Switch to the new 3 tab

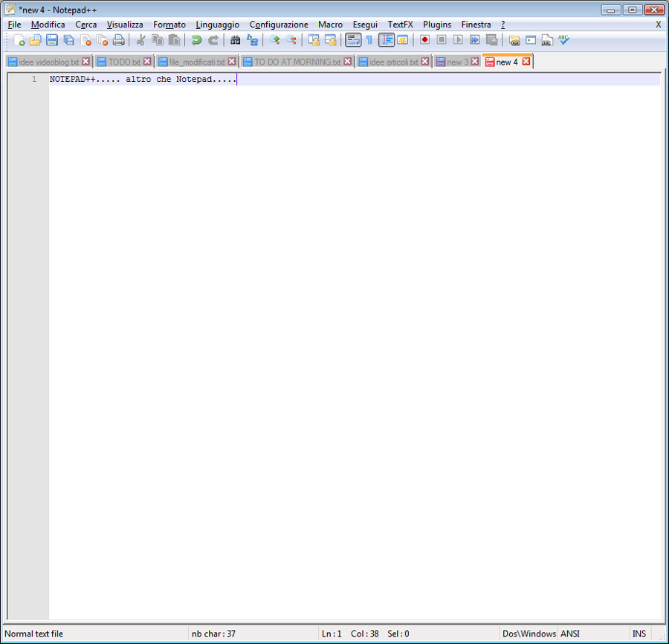pyautogui.click(x=457, y=62)
